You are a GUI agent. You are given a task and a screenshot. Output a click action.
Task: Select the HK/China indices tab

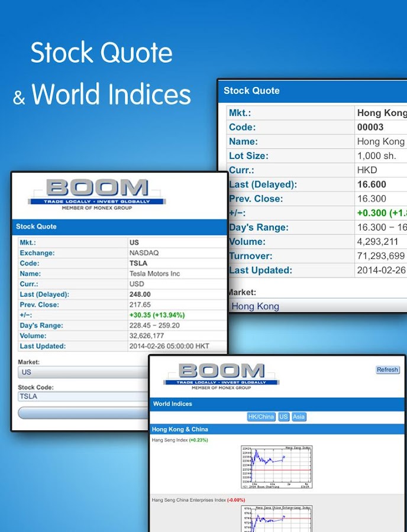click(261, 417)
